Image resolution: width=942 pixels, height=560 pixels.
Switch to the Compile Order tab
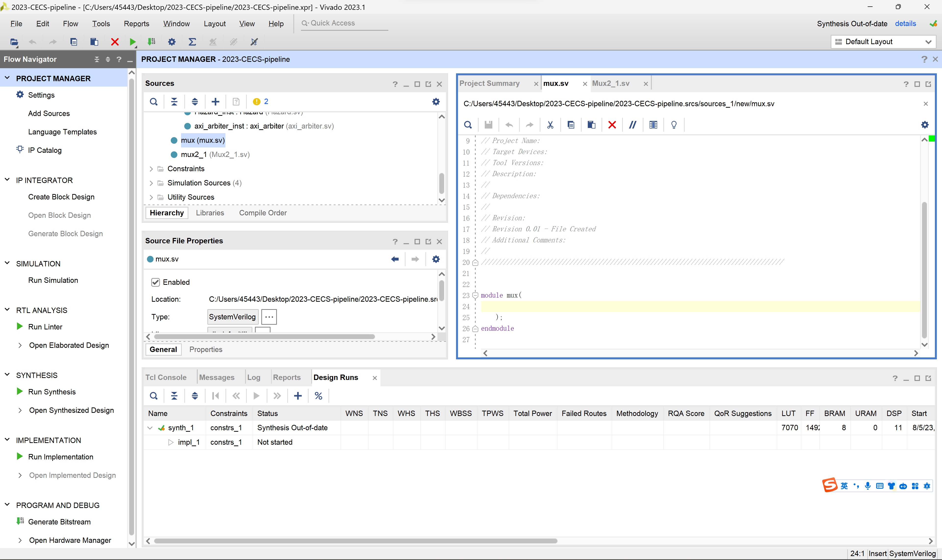pos(263,213)
